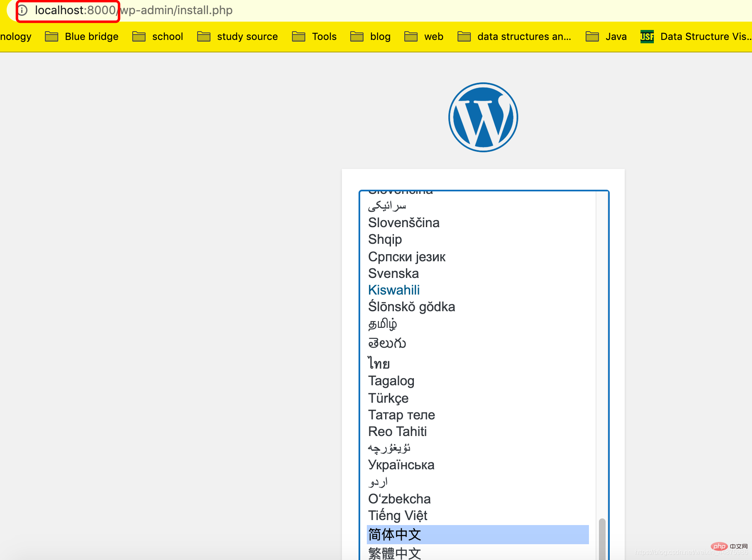
Task: Open the Tools bookmark folder
Action: point(314,37)
